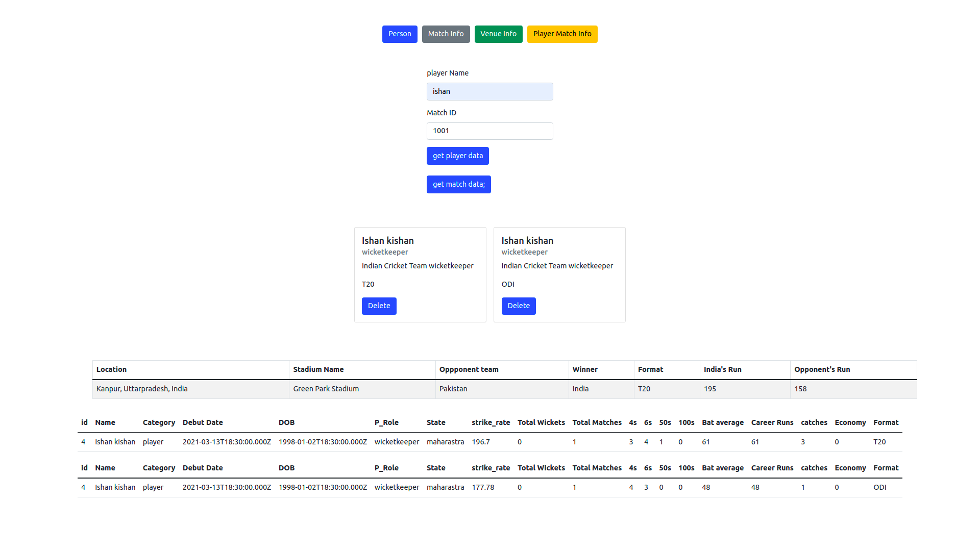Select the ishan text in player Name field
This screenshot has height=551, width=980.
[442, 91]
